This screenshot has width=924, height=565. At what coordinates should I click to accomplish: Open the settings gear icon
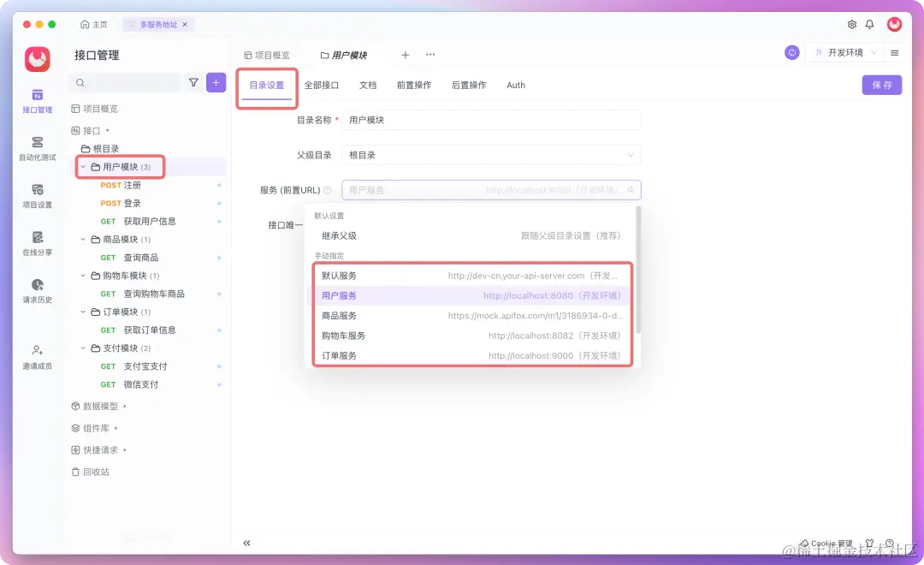click(x=850, y=25)
